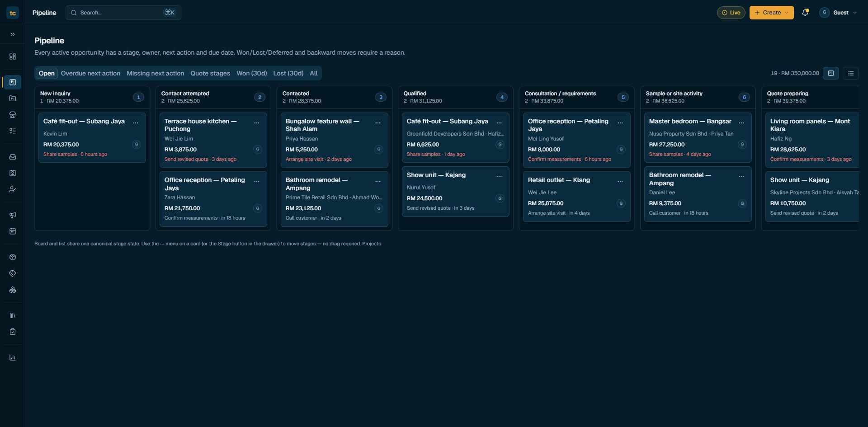Viewport: 868px width, 427px height.
Task: Open the menu on Kevin Lim's Café fit-out card
Action: click(x=136, y=122)
